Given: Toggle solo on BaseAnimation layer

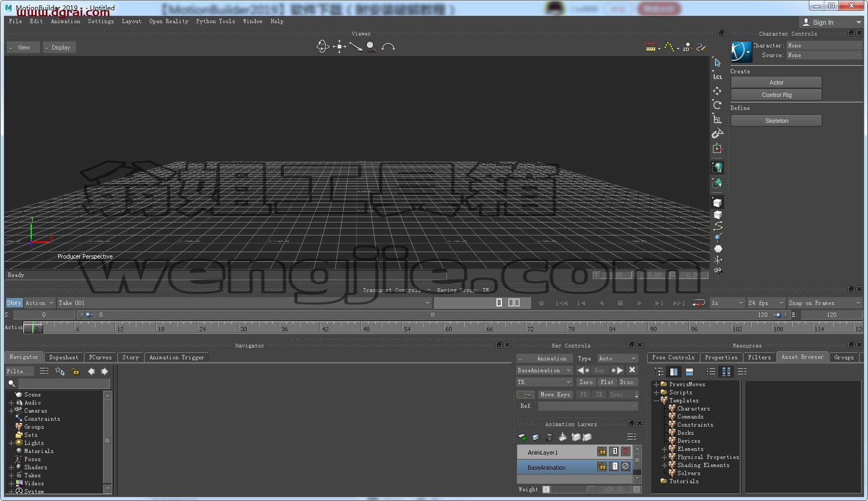Looking at the screenshot, I should tap(614, 467).
